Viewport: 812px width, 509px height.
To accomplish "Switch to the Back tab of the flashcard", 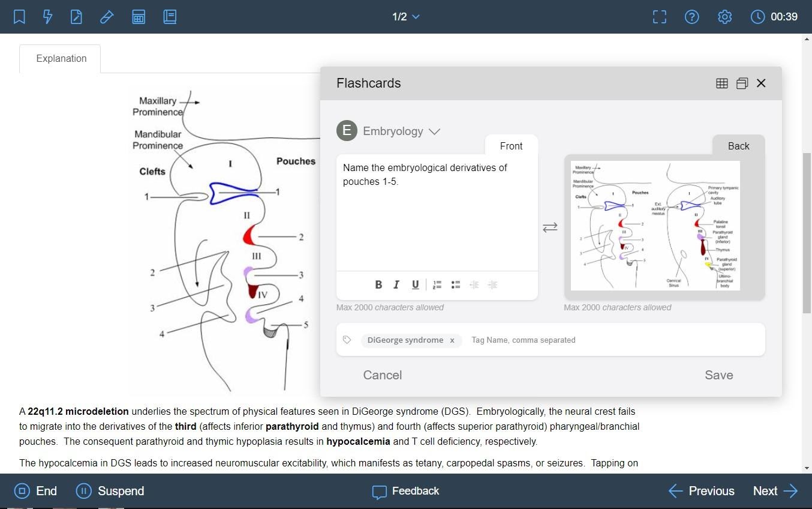I will click(x=738, y=146).
